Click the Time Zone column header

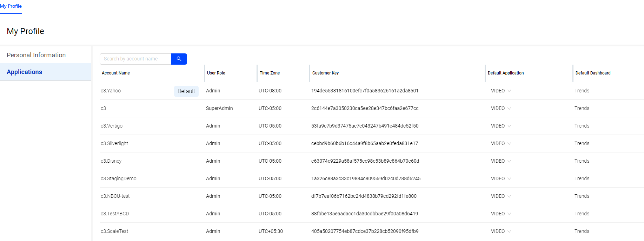(x=270, y=73)
